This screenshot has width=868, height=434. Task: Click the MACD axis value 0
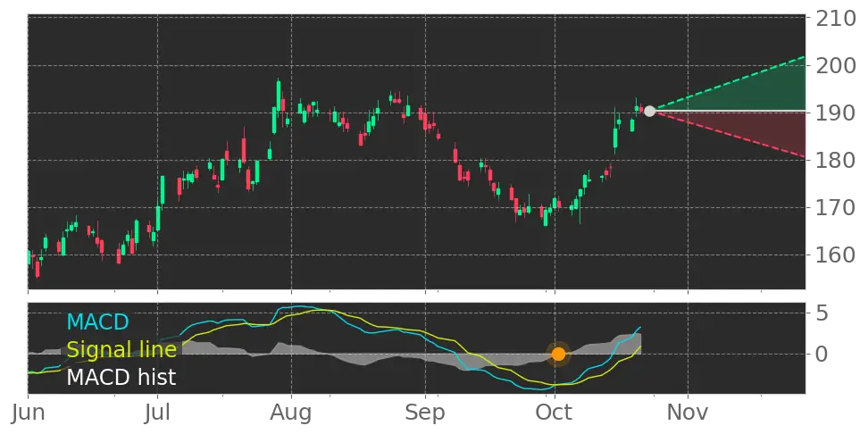821,354
